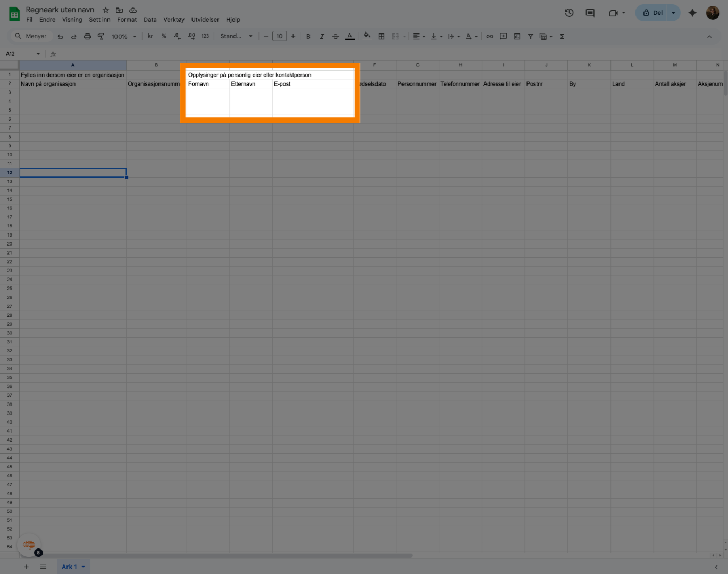This screenshot has height=574, width=728.
Task: Select the Ark 1 sheet tab
Action: coord(73,567)
